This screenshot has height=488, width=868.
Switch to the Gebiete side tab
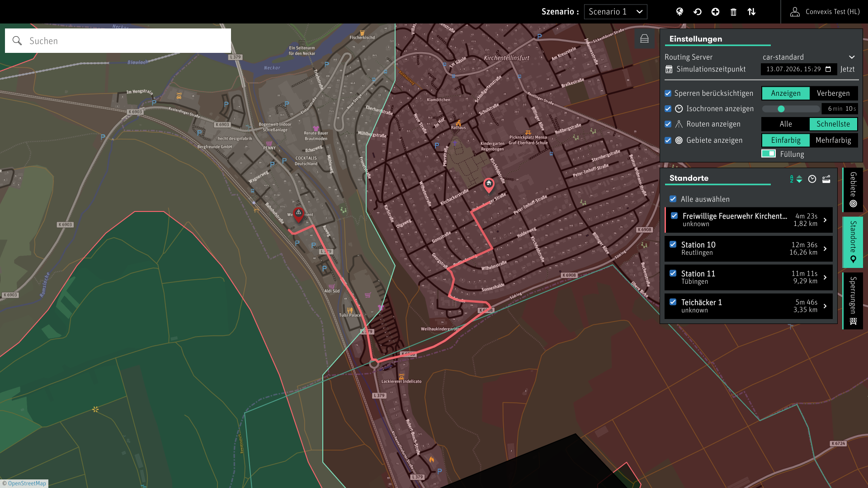pos(853,190)
